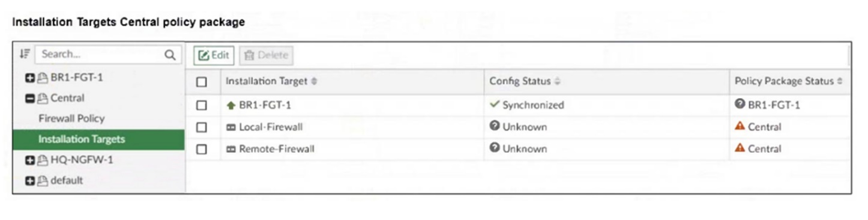Viewport: 868px width, 220px height.
Task: Click the green up arrow beside BR1-FGT-1
Action: [231, 105]
